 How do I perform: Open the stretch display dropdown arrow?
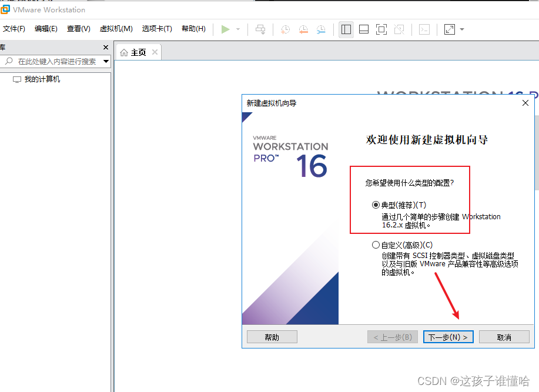pyautogui.click(x=462, y=29)
